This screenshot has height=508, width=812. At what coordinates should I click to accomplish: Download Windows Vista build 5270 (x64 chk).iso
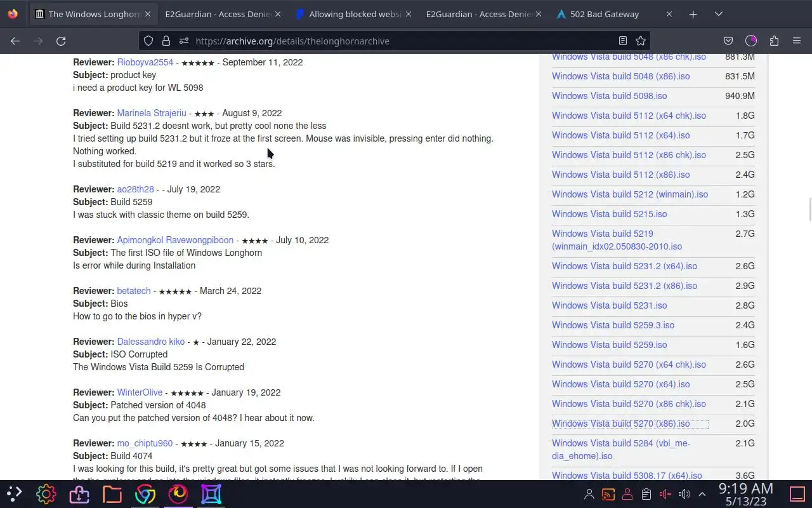click(629, 364)
